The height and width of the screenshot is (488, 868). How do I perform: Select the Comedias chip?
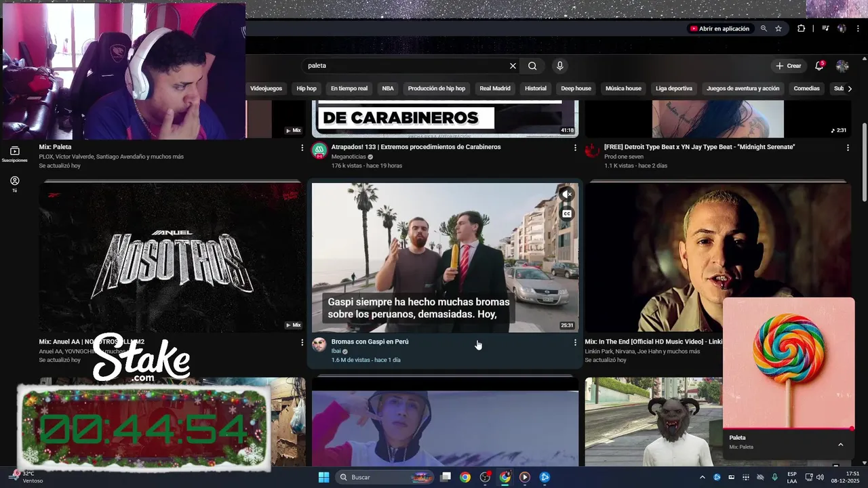point(806,88)
